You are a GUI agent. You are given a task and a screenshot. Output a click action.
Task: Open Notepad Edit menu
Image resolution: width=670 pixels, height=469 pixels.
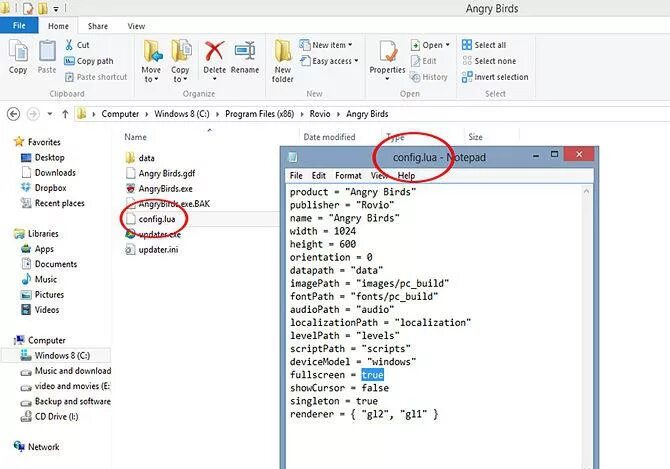click(x=319, y=176)
